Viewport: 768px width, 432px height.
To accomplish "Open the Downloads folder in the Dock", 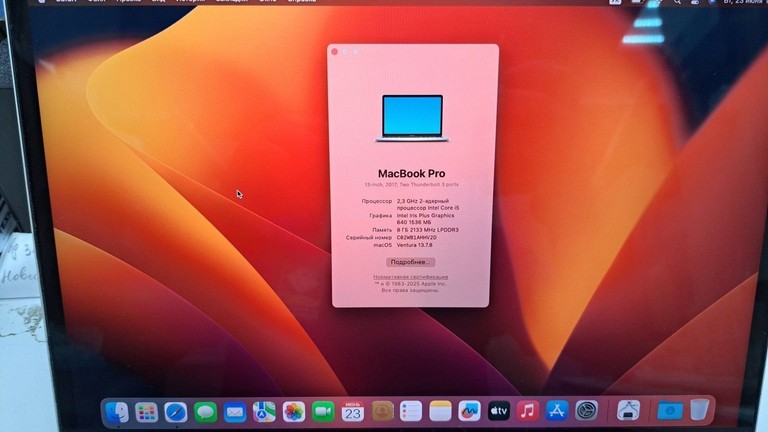I will point(670,410).
